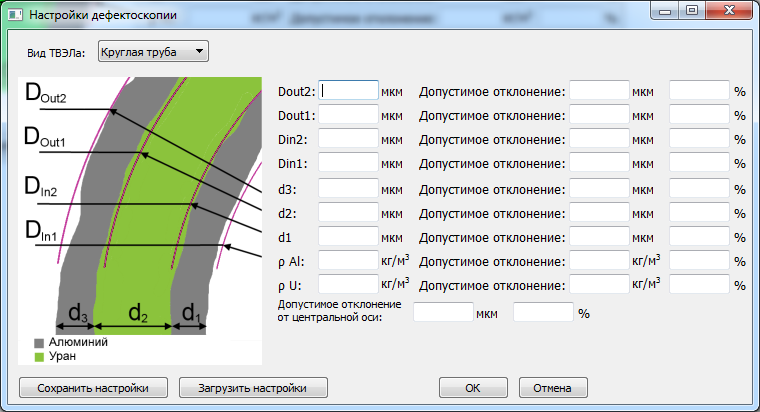Select the Din2 value input

(x=348, y=139)
